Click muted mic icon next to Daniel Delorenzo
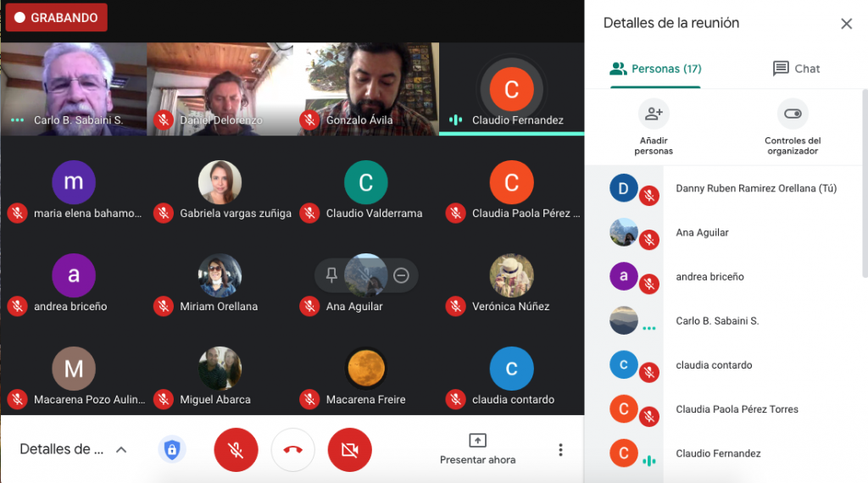Screen dimensions: 868x483 [x=164, y=120]
